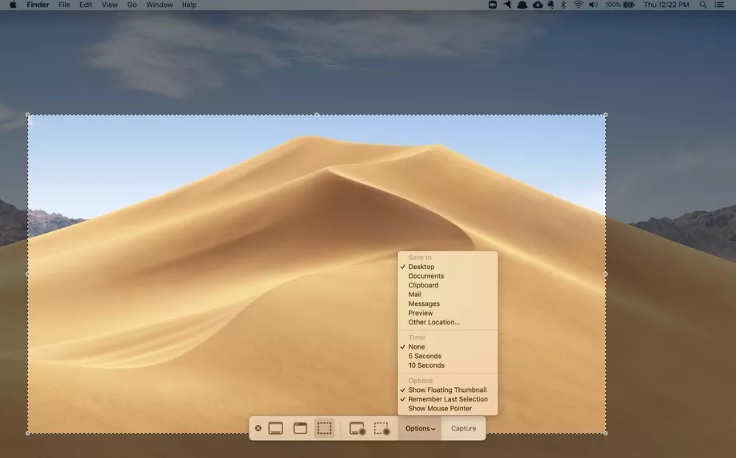The image size is (737, 458).
Task: Toggle Remember Last Selection option
Action: tap(448, 399)
